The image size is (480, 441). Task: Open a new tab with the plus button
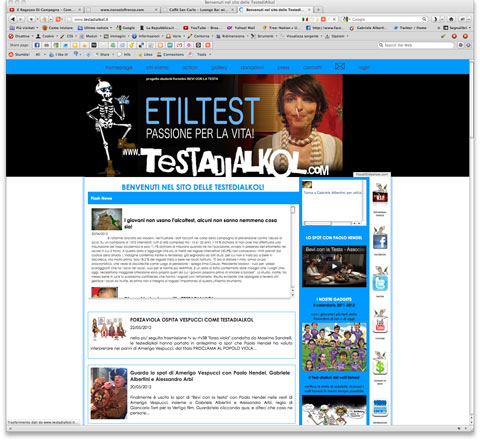tap(318, 10)
